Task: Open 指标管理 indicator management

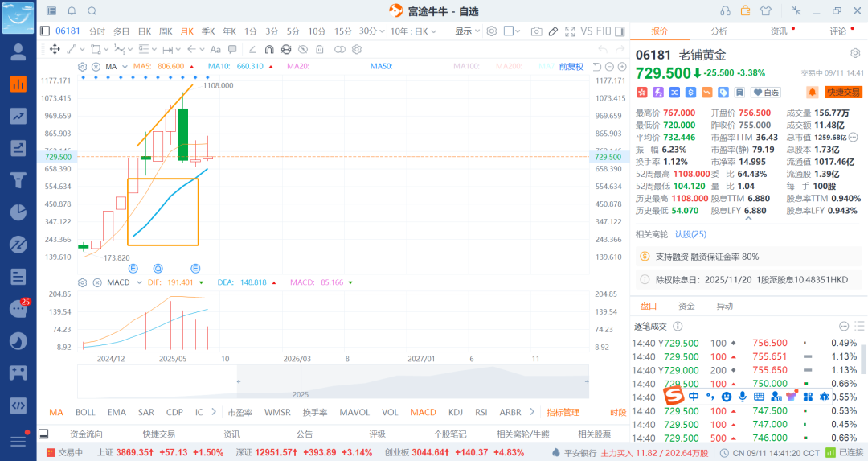Action: pyautogui.click(x=563, y=412)
